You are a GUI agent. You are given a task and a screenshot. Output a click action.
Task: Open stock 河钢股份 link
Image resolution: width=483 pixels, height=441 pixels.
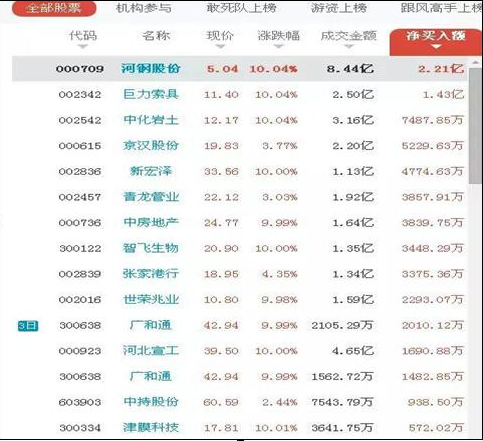coord(151,69)
